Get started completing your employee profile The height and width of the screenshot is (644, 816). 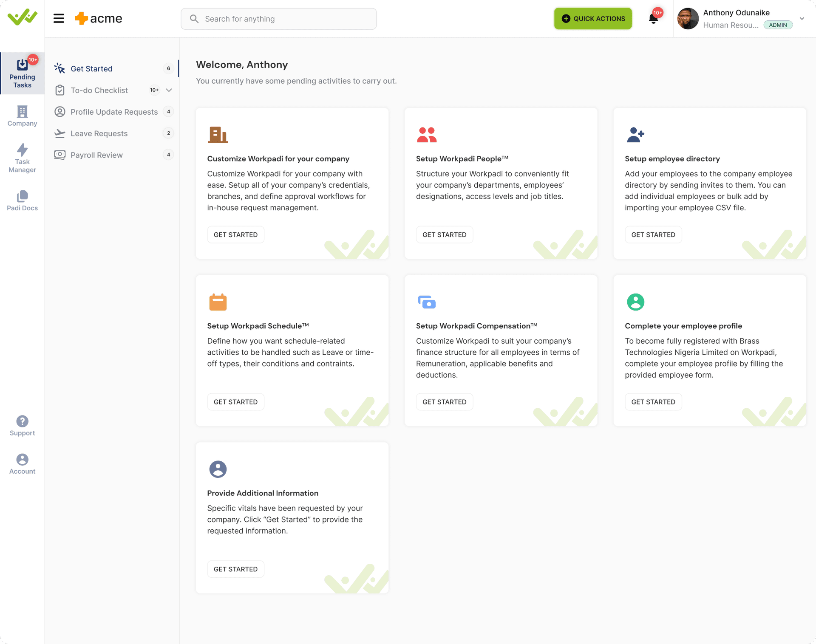(653, 402)
